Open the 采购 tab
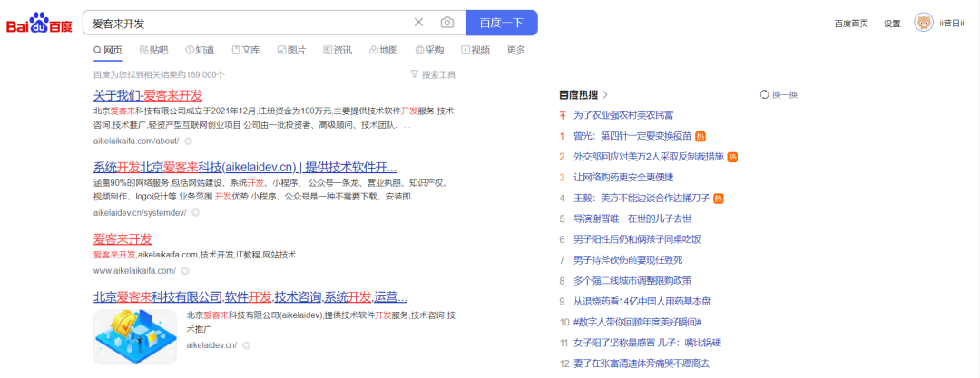The width and height of the screenshot is (980, 378). [430, 50]
